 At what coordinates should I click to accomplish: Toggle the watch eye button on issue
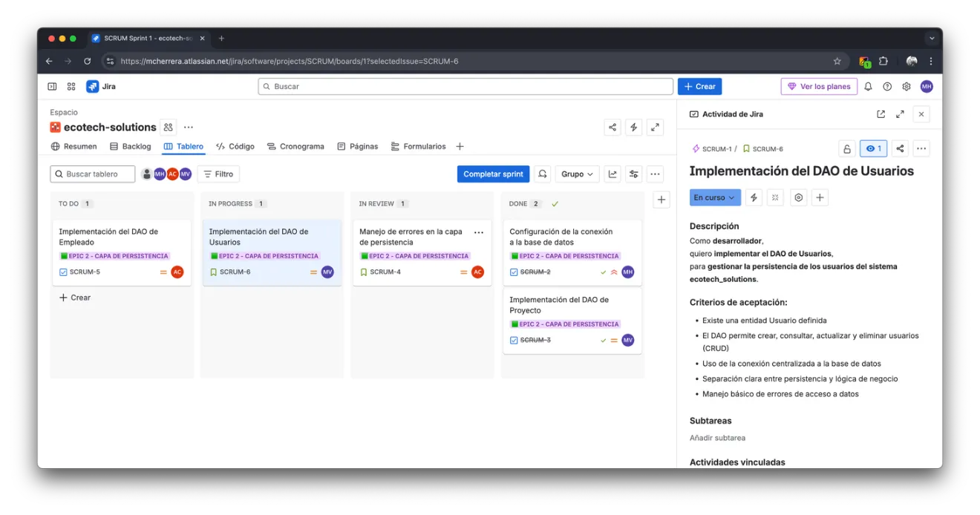click(x=873, y=149)
